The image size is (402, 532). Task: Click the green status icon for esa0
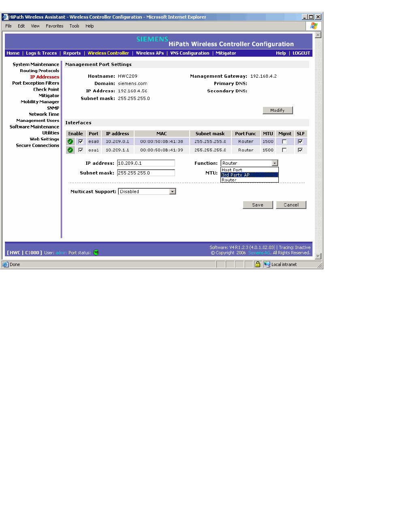[70, 142]
